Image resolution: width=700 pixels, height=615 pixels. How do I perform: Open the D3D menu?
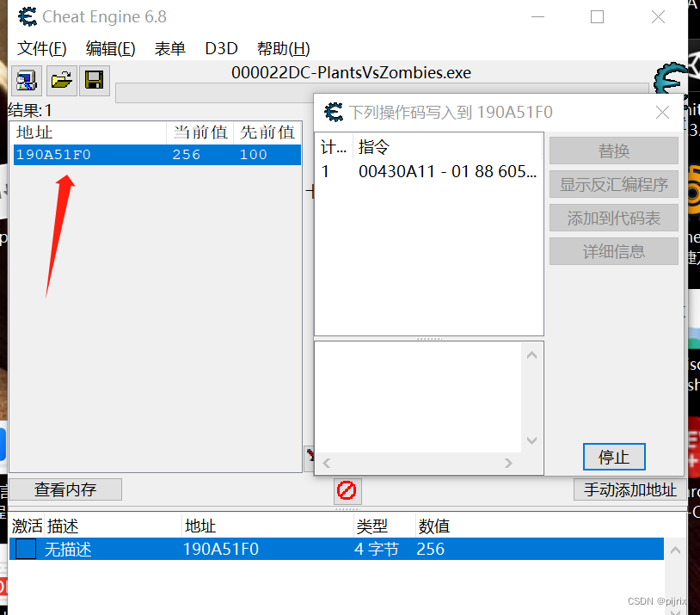tap(221, 48)
